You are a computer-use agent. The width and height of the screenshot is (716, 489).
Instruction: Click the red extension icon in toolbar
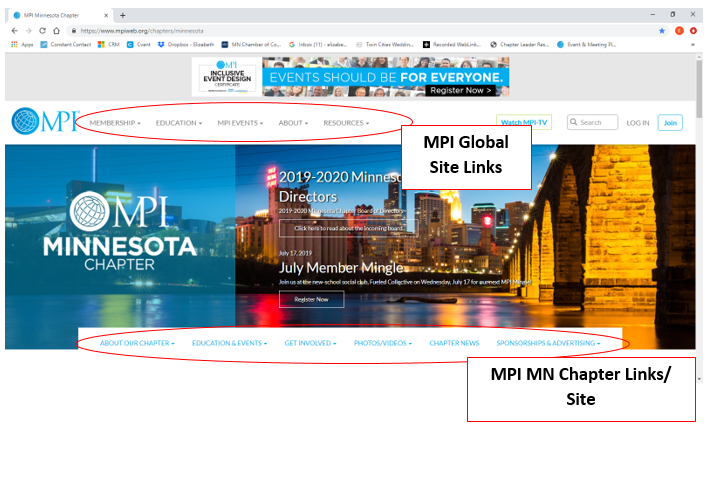coord(693,31)
